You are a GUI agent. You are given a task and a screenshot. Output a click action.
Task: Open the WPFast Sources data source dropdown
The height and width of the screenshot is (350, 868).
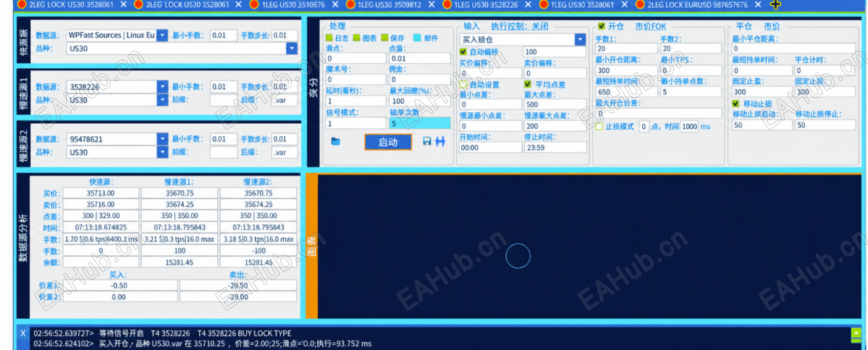pyautogui.click(x=161, y=36)
